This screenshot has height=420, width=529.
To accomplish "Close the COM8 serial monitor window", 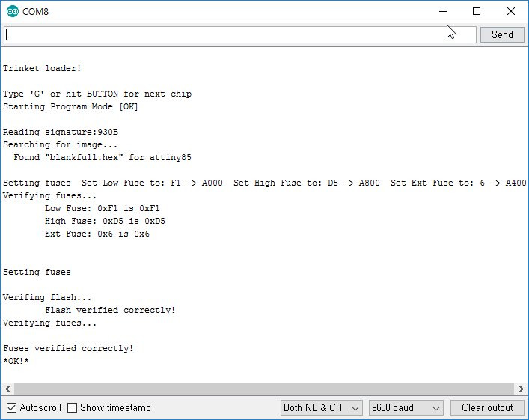I will point(511,11).
